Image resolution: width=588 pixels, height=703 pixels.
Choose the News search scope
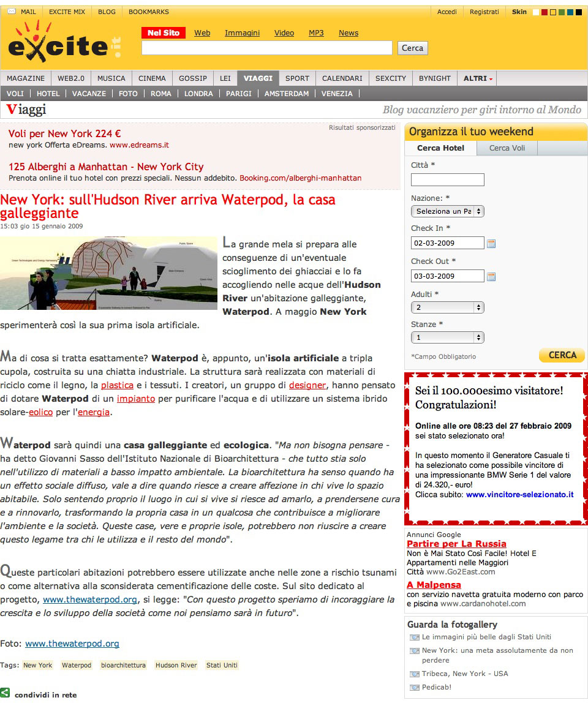(349, 32)
